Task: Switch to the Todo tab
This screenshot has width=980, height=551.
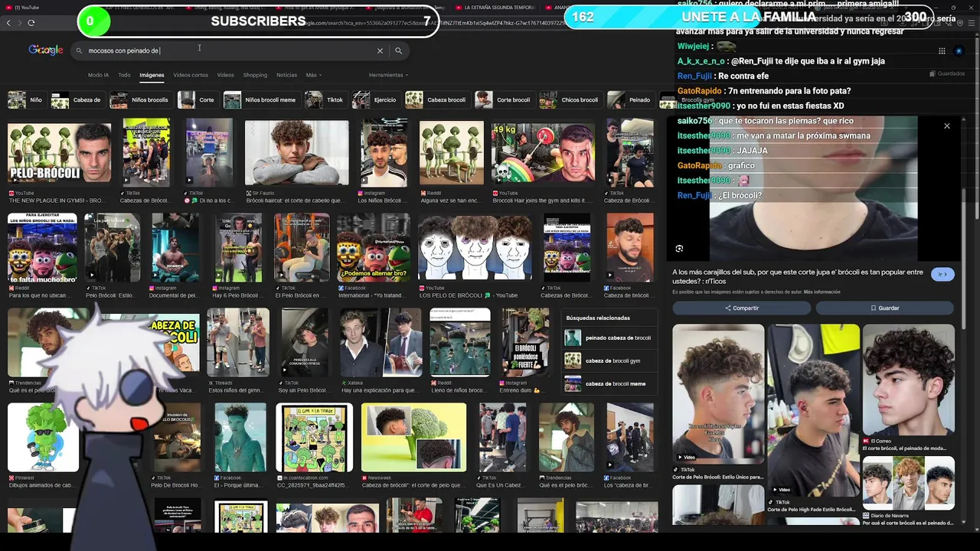Action: pos(124,75)
